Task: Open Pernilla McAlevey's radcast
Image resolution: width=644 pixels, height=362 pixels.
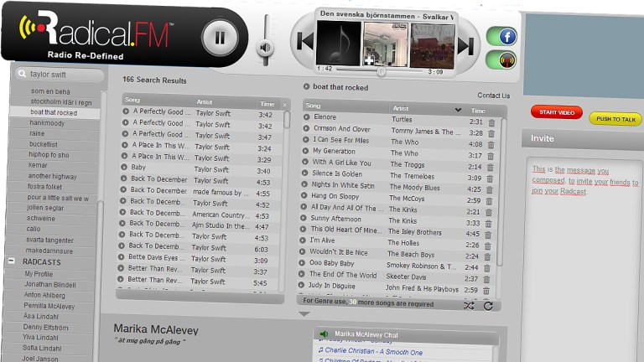Action: (x=49, y=306)
